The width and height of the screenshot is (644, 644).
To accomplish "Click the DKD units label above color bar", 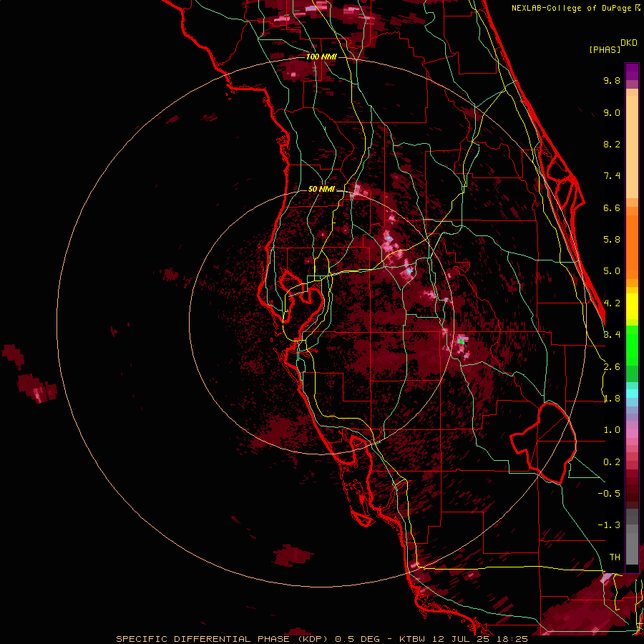I will tap(629, 43).
